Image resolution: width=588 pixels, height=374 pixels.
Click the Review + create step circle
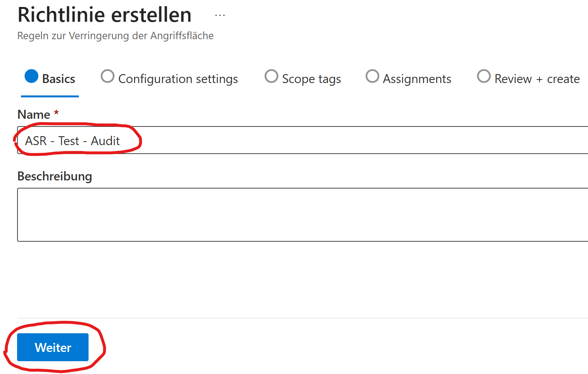coord(484,76)
